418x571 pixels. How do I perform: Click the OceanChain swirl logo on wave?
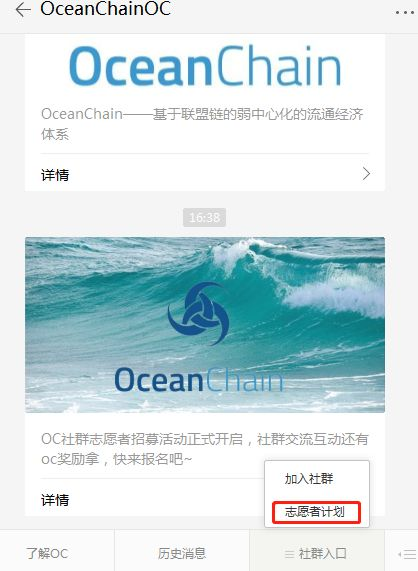tap(198, 314)
